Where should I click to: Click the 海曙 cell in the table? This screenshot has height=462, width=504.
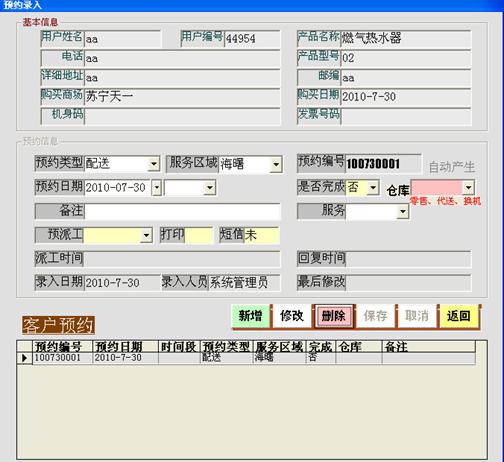pyautogui.click(x=279, y=358)
